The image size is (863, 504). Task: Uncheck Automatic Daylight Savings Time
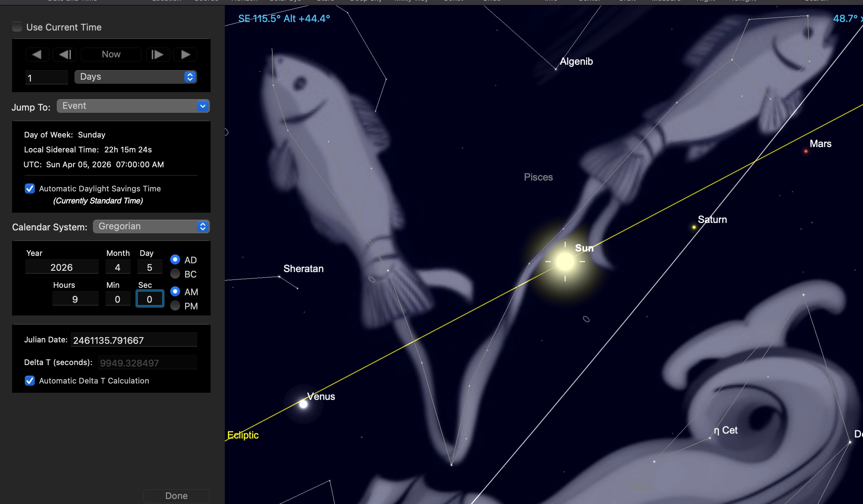(x=30, y=189)
